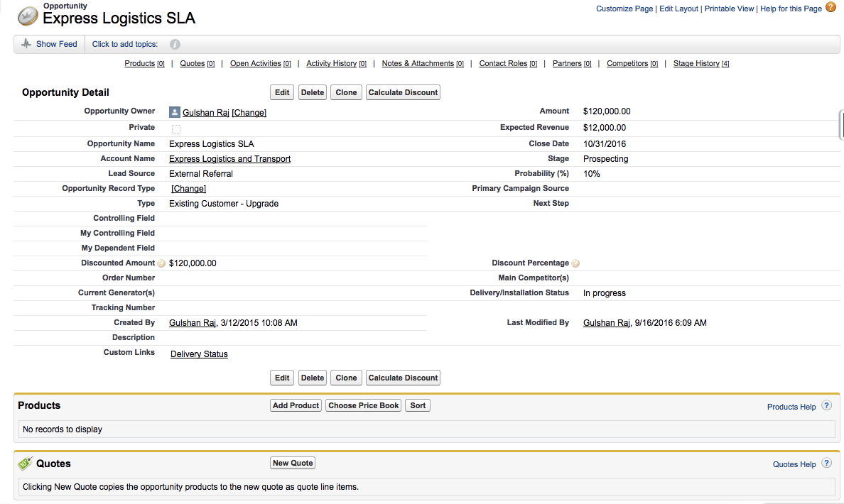Open the Express Logistics and Transport account link

229,158
